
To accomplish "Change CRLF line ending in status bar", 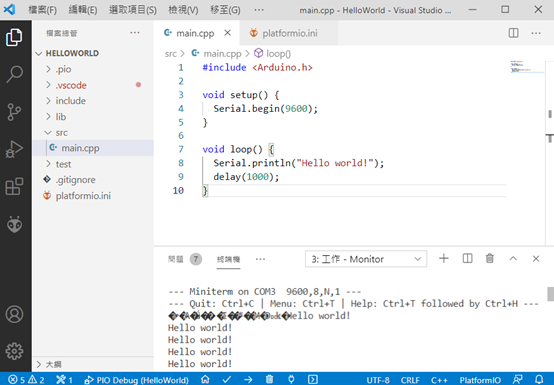I will 410,380.
